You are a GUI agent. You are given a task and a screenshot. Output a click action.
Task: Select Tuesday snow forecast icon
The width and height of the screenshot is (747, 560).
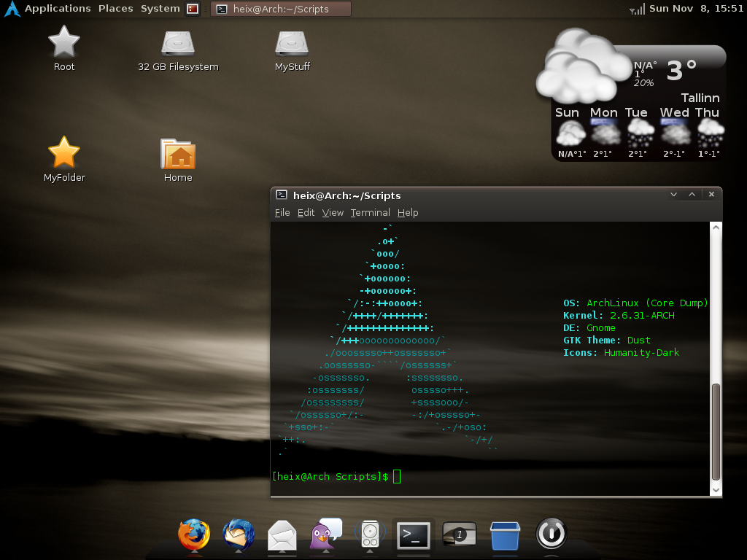(x=640, y=133)
